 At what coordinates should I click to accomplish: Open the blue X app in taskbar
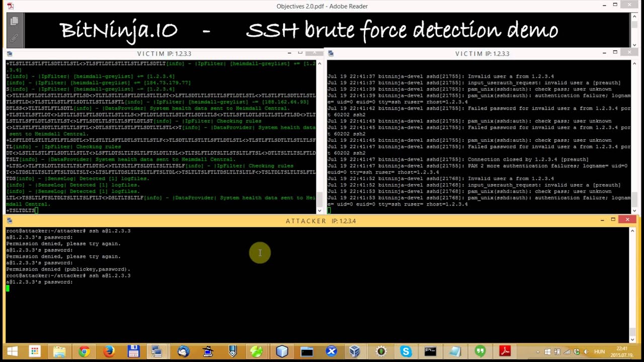[x=331, y=351]
